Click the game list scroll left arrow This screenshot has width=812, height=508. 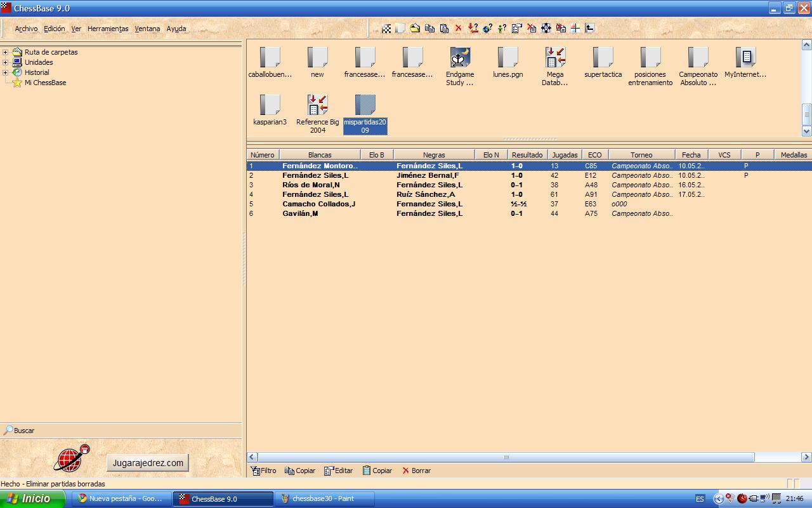point(252,457)
